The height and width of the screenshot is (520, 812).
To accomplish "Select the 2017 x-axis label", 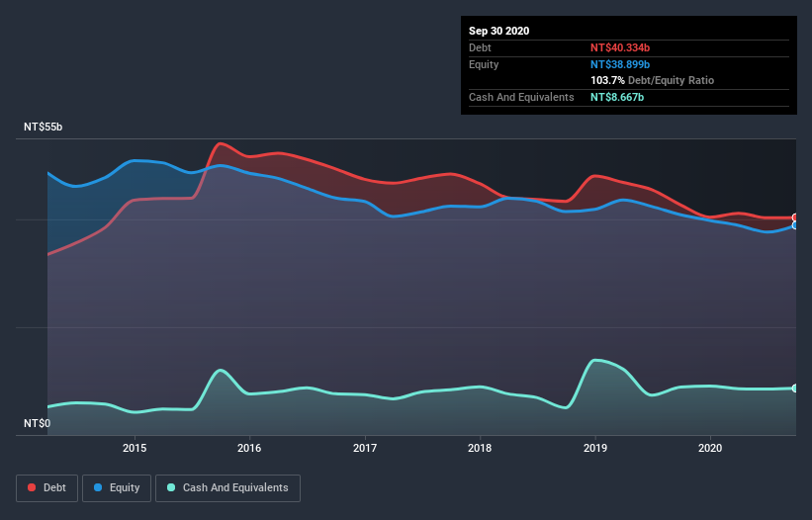I will click(x=365, y=448).
